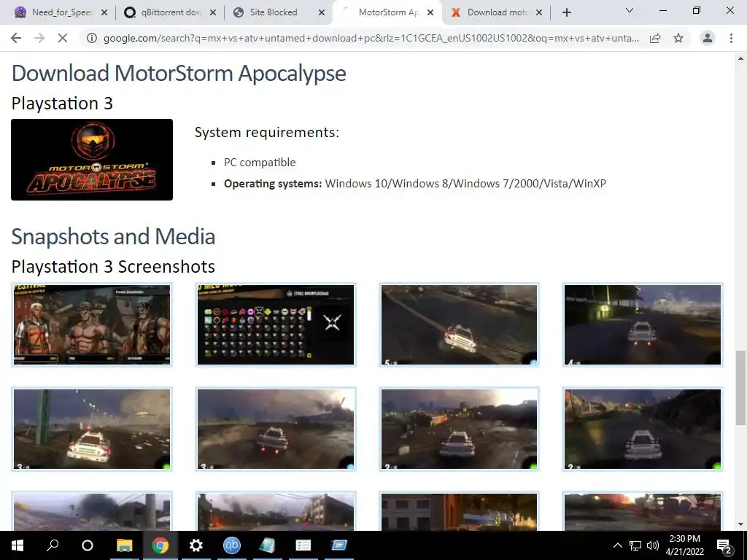This screenshot has height=560, width=747.
Task: Go back to the previous page
Action: tap(16, 38)
